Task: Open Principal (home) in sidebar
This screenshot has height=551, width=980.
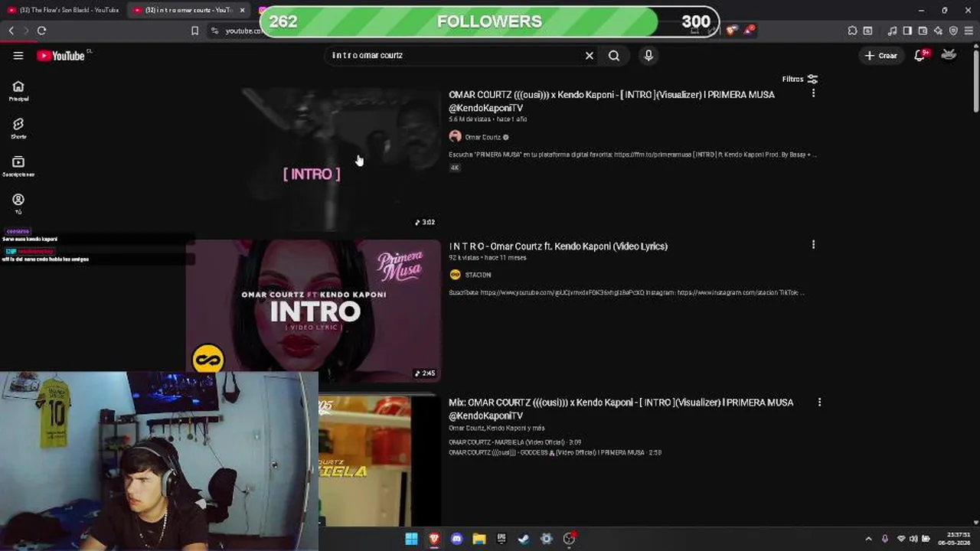Action: (18, 91)
